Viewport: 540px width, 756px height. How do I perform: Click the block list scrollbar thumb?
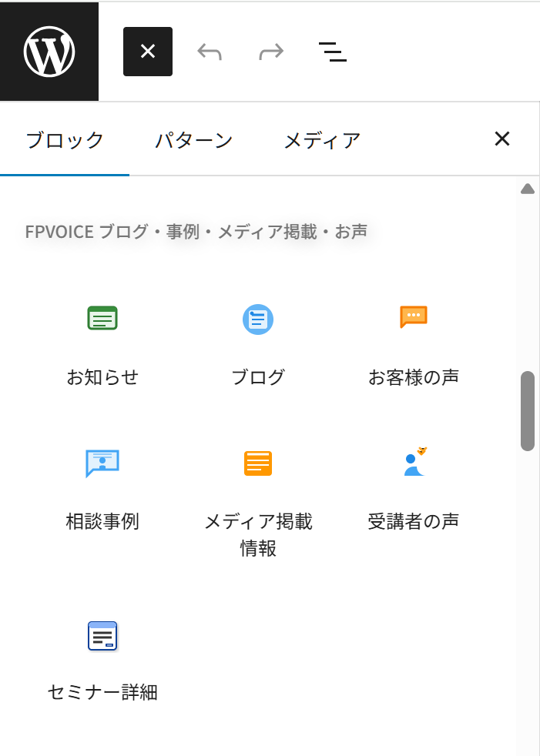click(x=528, y=410)
